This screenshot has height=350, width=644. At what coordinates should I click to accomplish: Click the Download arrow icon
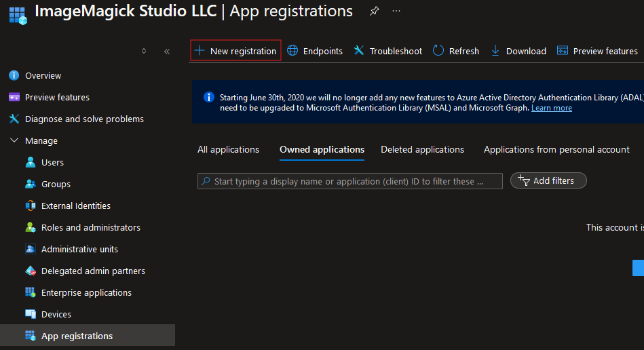pyautogui.click(x=495, y=50)
